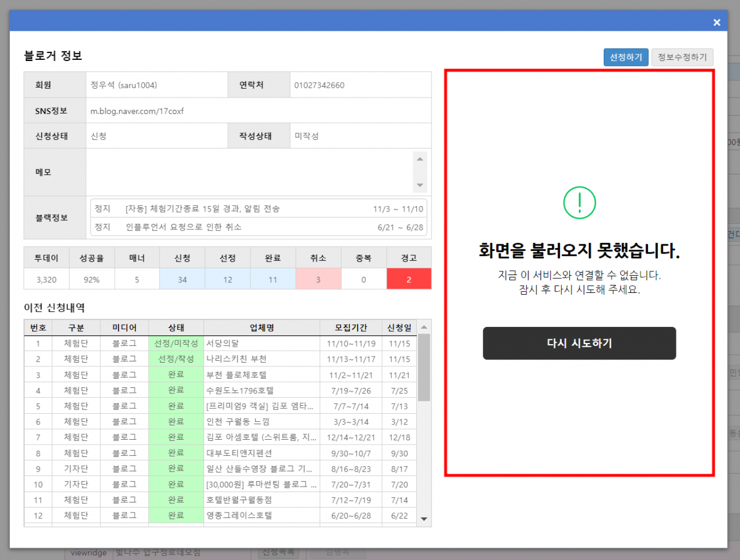Click the 모집기간 column header
The image size is (740, 560).
[350, 327]
